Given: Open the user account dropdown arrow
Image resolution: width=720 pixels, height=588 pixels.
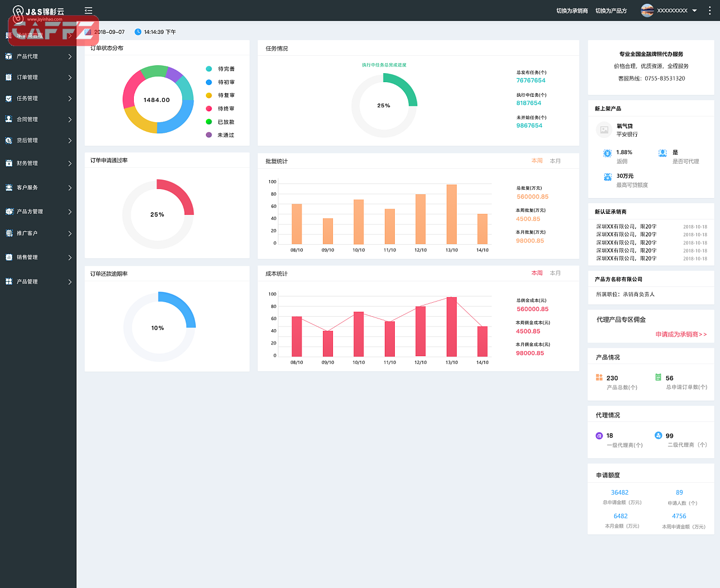Looking at the screenshot, I should click(695, 11).
